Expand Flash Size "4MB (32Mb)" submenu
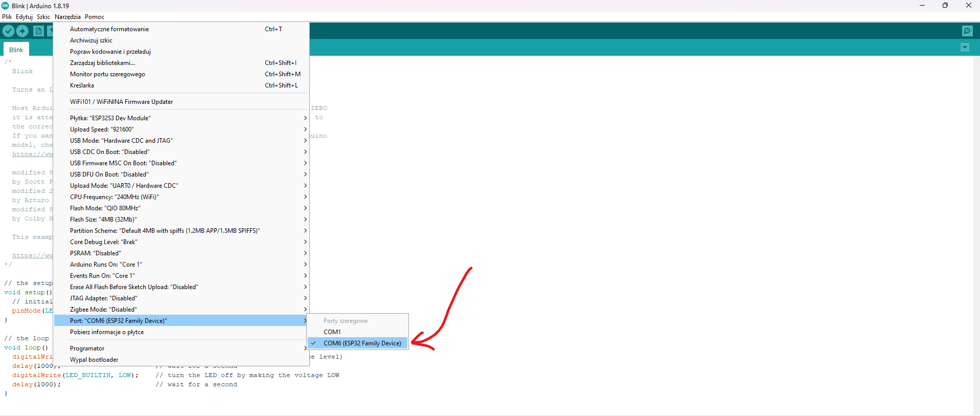Image resolution: width=980 pixels, height=416 pixels. 181,220
